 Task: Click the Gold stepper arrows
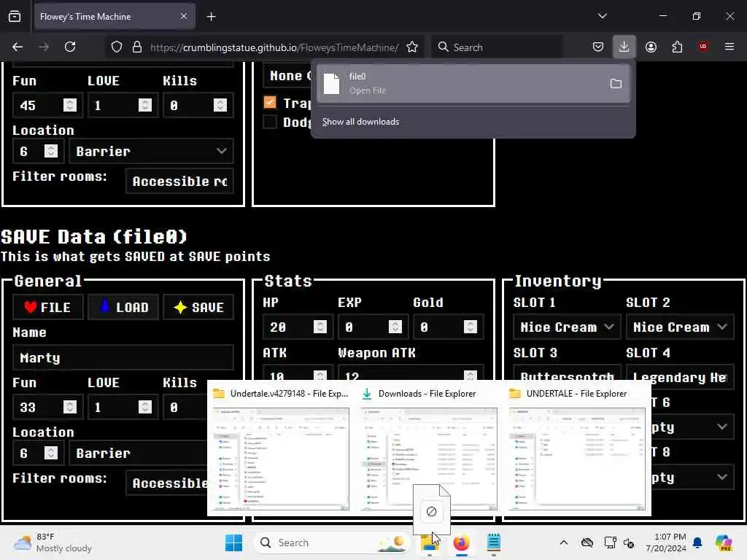click(x=471, y=326)
